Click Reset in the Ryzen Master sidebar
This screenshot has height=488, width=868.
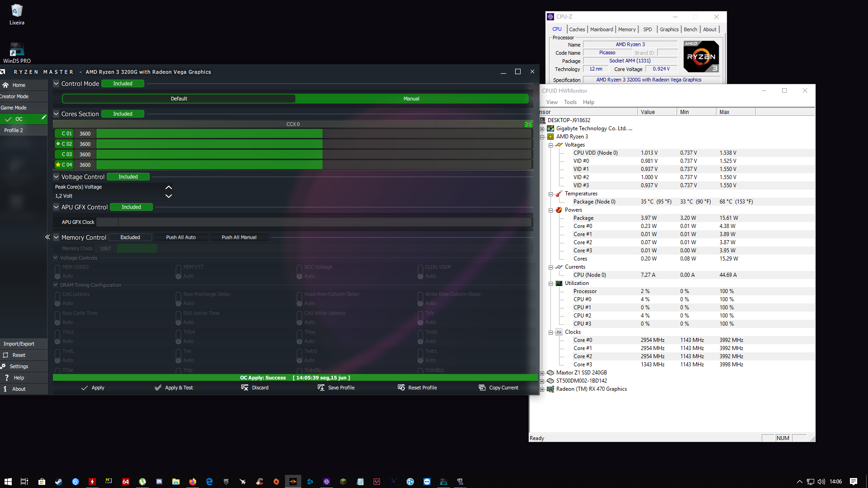tap(19, 355)
